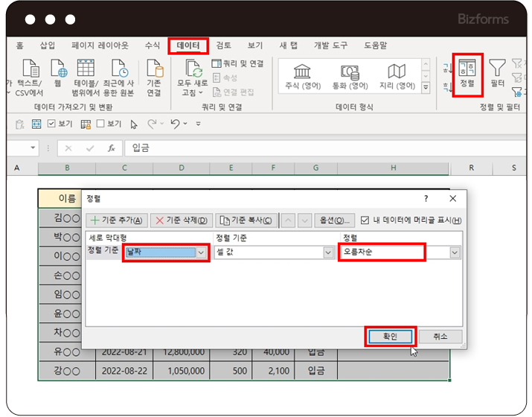Expand the 셀 값 sort-on dropdown
Screen dimensions: 532x417
tap(327, 252)
